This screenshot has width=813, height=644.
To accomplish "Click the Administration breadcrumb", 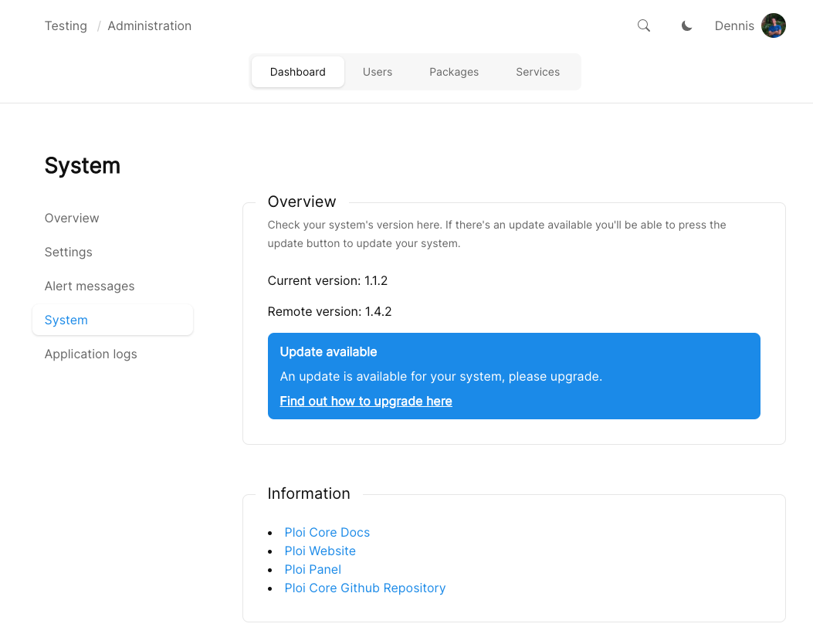I will [x=149, y=25].
